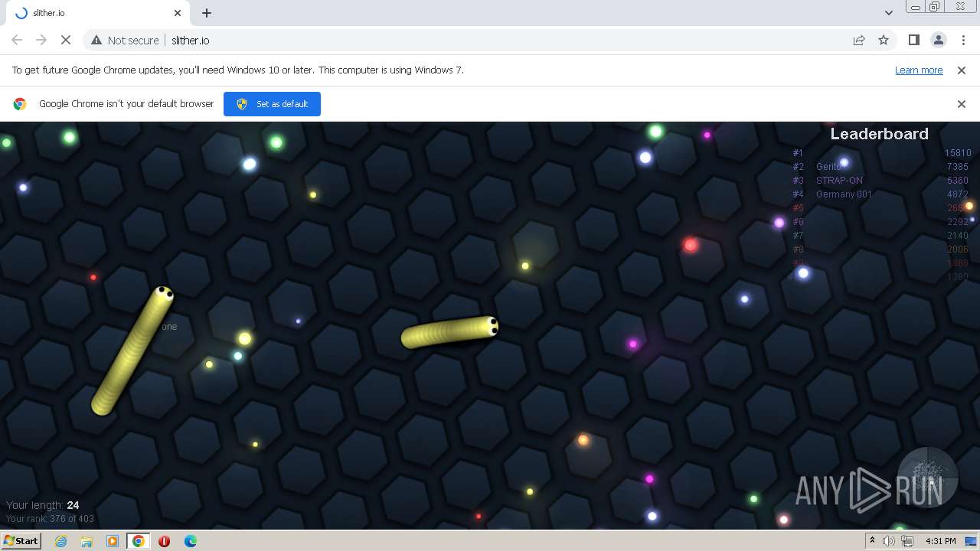
Task: Click the large red glowing food orb
Action: tap(691, 245)
